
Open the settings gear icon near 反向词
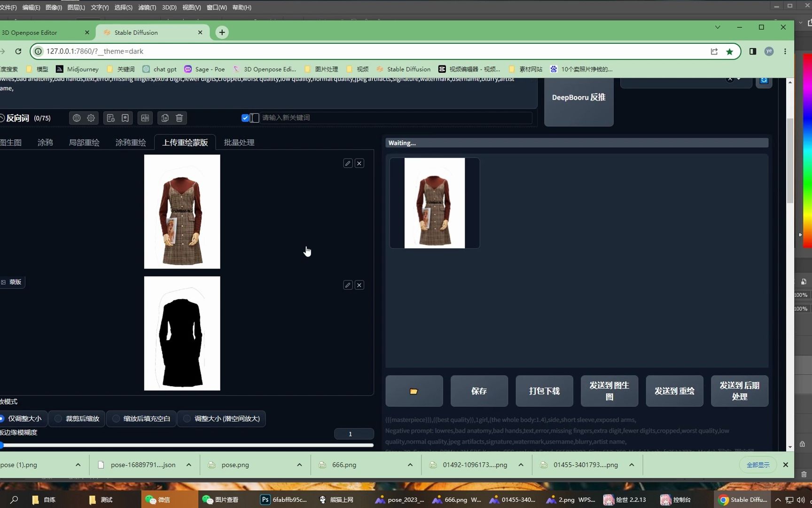[x=91, y=118]
